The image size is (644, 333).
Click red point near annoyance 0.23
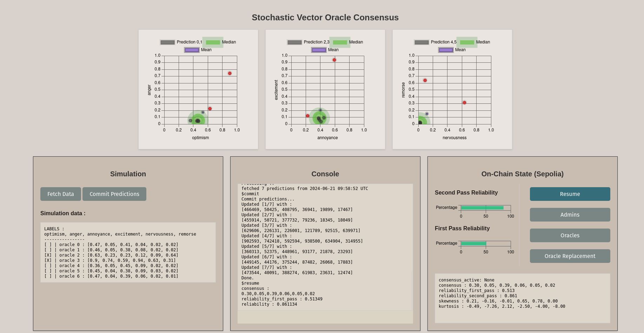point(308,116)
